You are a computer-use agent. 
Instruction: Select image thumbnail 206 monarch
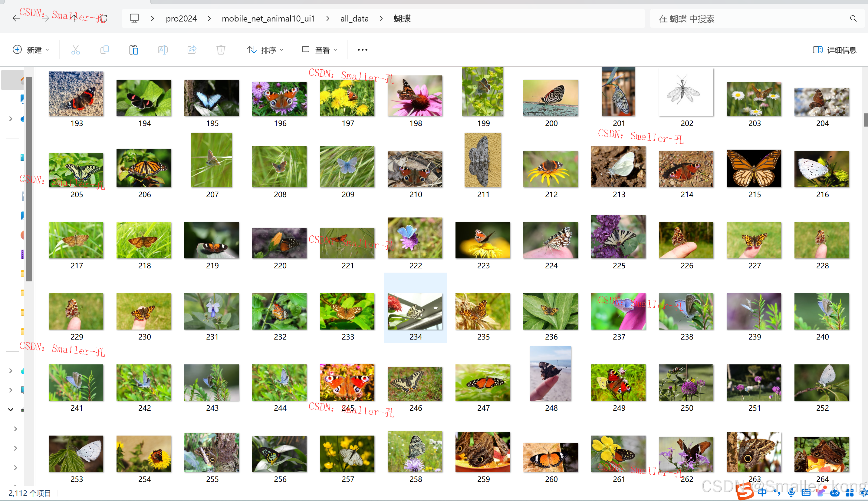point(144,168)
